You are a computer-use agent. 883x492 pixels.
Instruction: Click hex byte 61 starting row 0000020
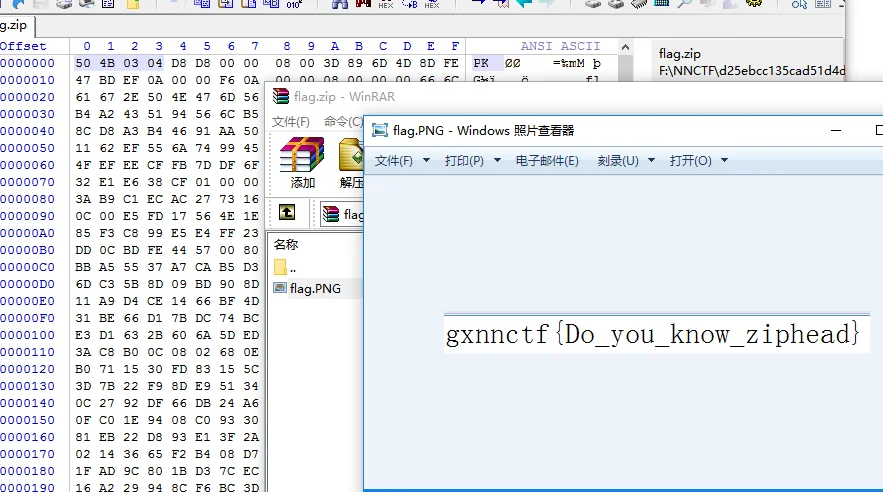coord(83,97)
